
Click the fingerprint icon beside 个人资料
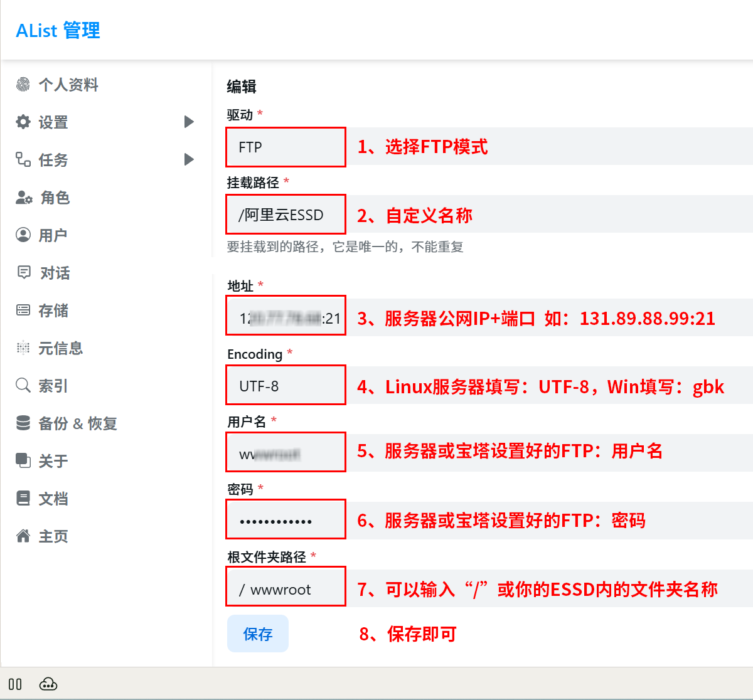tap(23, 84)
